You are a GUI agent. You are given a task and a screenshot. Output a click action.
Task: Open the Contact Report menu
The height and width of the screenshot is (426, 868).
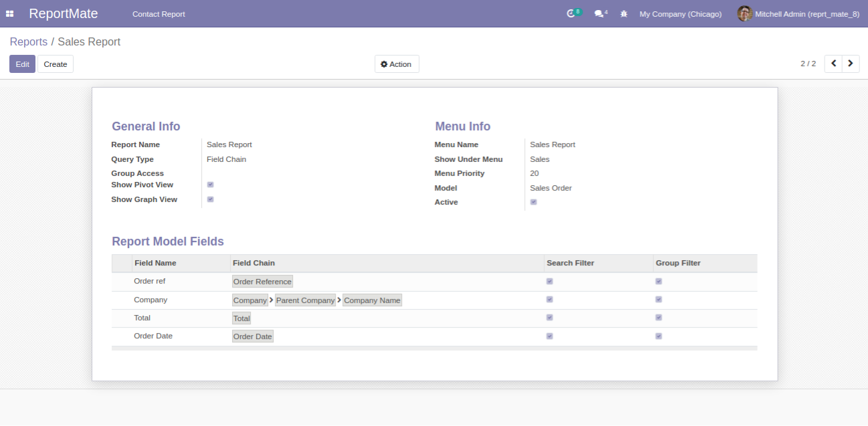point(158,14)
